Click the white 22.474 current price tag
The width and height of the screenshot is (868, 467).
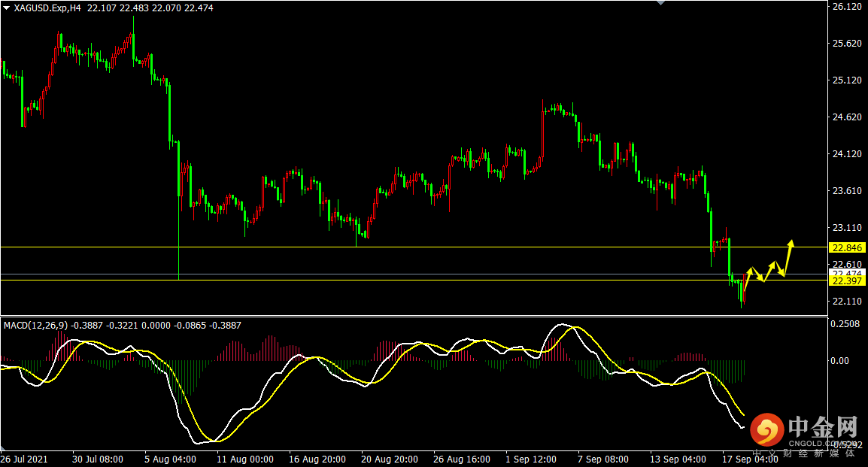click(847, 273)
